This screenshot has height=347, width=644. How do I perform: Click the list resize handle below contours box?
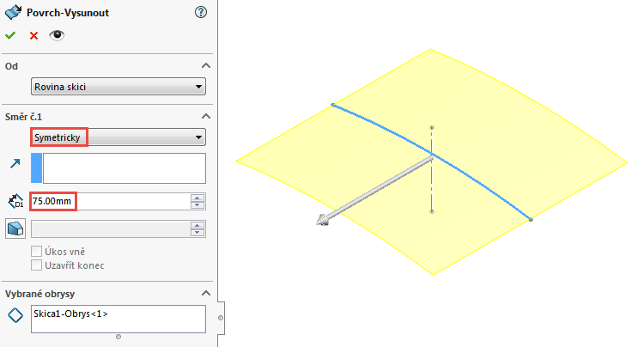[x=118, y=337]
